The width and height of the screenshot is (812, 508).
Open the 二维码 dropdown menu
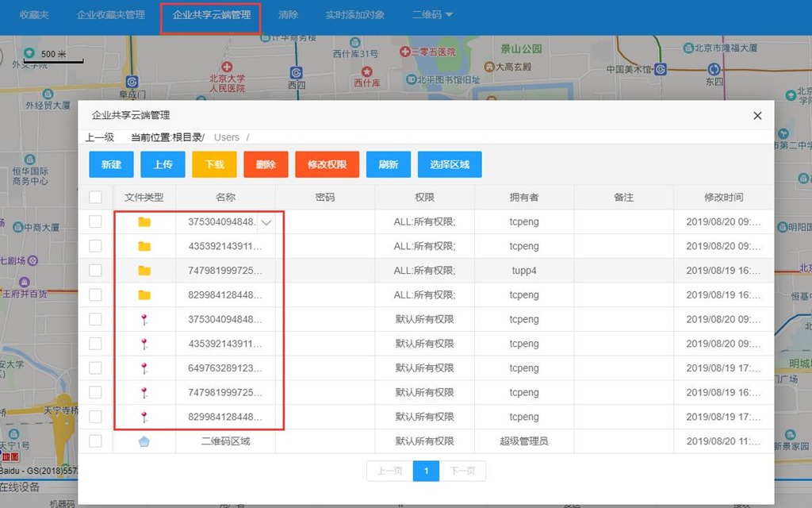(432, 15)
